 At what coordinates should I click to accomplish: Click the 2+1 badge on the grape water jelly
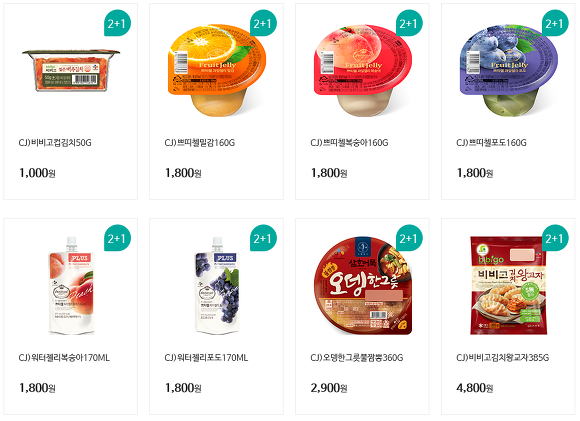click(x=263, y=238)
